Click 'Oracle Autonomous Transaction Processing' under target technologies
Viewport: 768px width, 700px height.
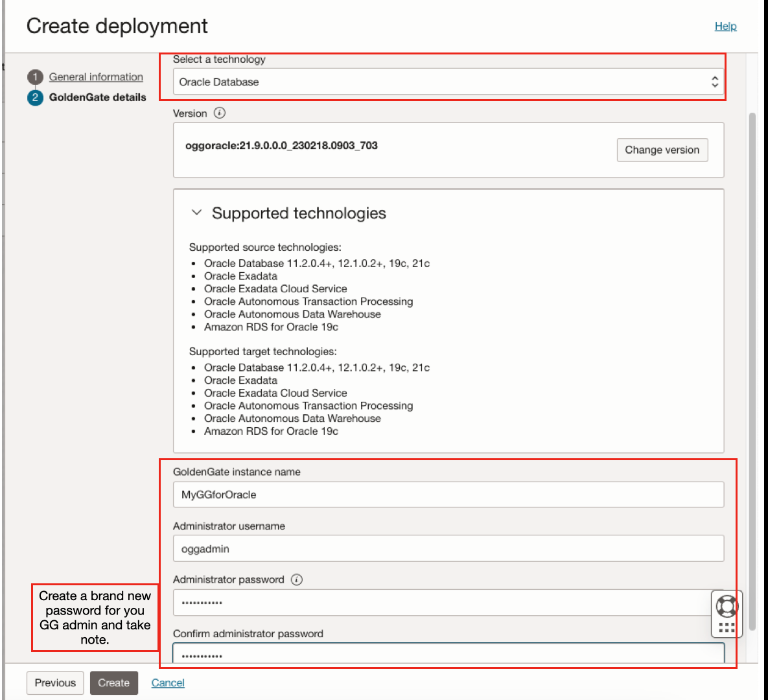point(308,406)
